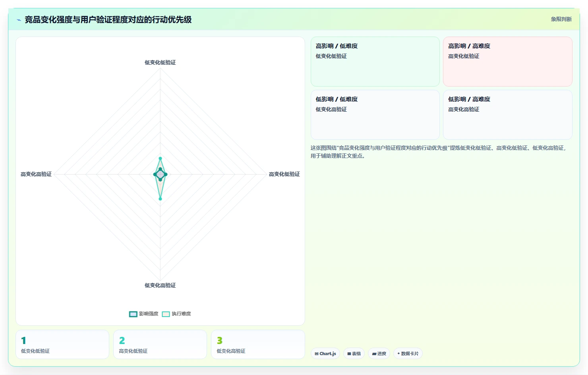
Task: Open the 高影响 / 低难度 quadrant card
Action: pos(375,62)
